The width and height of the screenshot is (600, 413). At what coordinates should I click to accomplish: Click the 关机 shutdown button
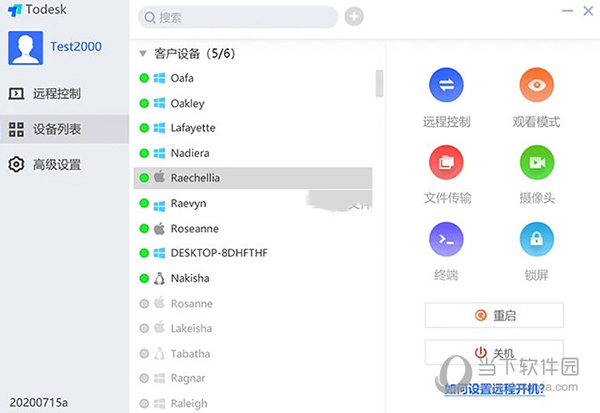(x=494, y=353)
